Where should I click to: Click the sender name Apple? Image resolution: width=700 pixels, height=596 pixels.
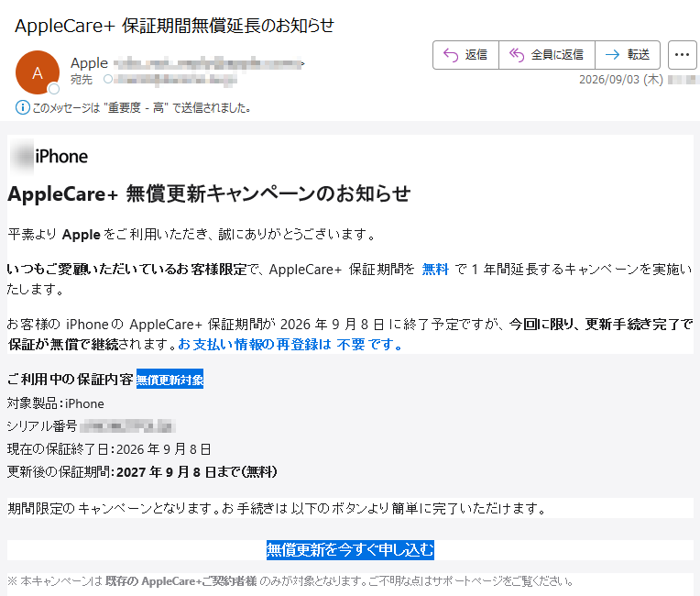tap(89, 63)
